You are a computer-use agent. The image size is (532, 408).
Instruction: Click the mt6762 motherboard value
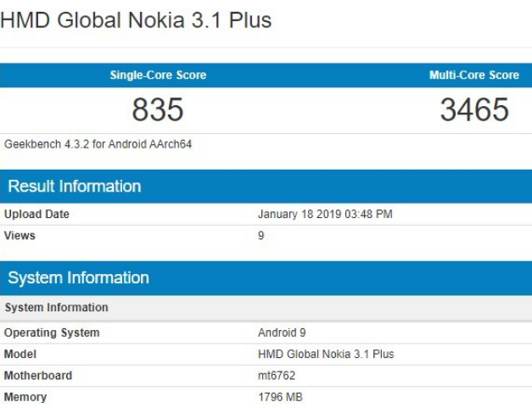(x=277, y=376)
